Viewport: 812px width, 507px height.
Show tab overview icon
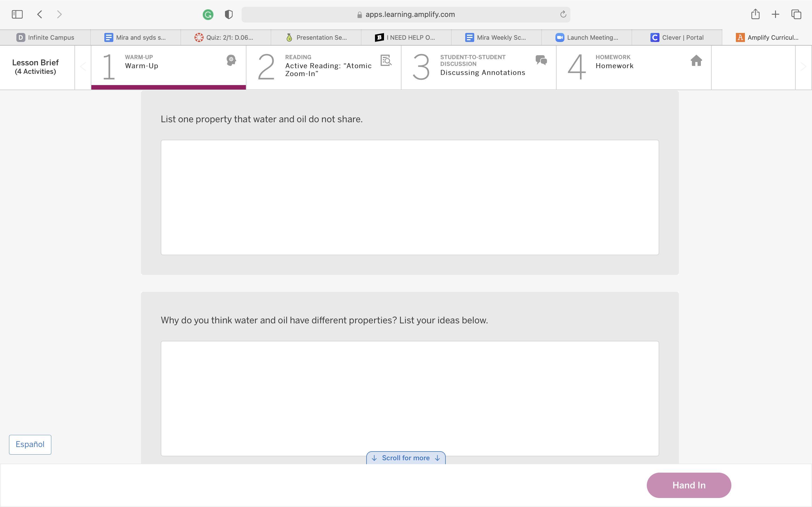pyautogui.click(x=796, y=14)
